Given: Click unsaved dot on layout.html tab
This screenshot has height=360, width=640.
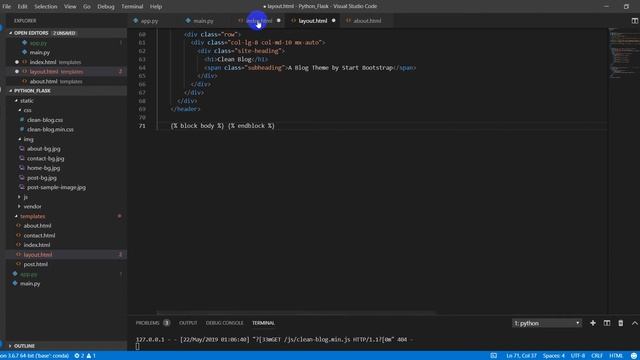Looking at the screenshot, I should click(x=333, y=21).
